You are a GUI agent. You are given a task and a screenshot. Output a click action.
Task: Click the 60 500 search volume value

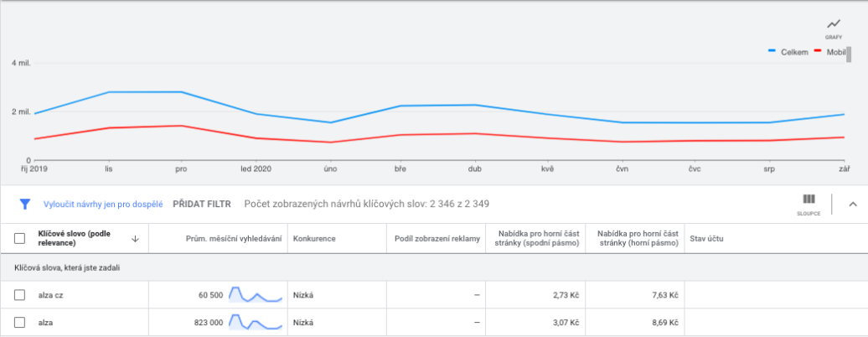(210, 295)
